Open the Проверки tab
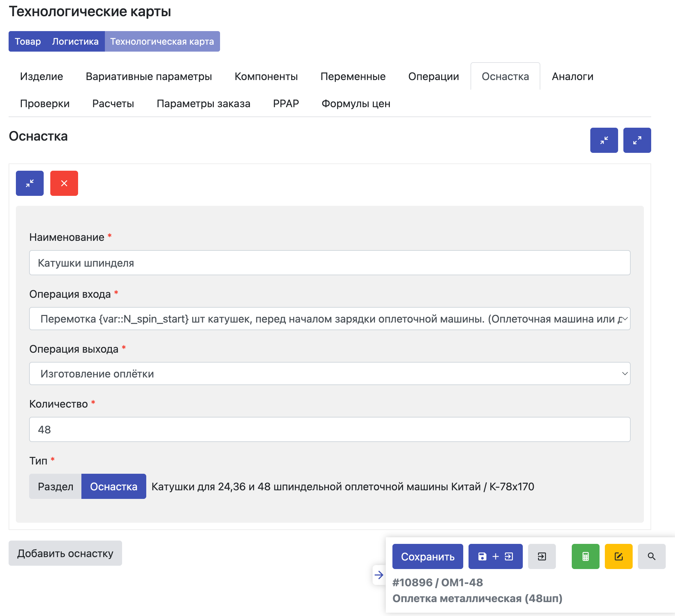Viewport: 675px width, 616px height. 45,104
